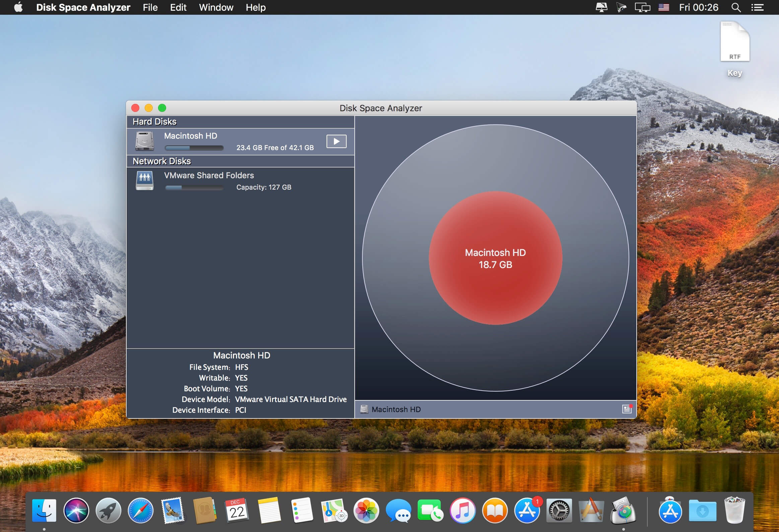This screenshot has width=779, height=532.
Task: Click the Device Interface "PCI" value
Action: (x=241, y=410)
